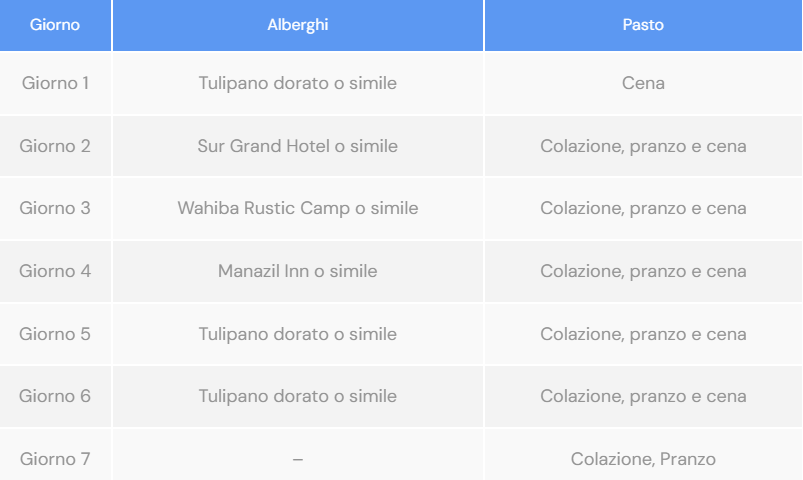The width and height of the screenshot is (803, 480).
Task: Click Giorno 1 Tulipano dorato hotel cell
Action: coord(298,83)
